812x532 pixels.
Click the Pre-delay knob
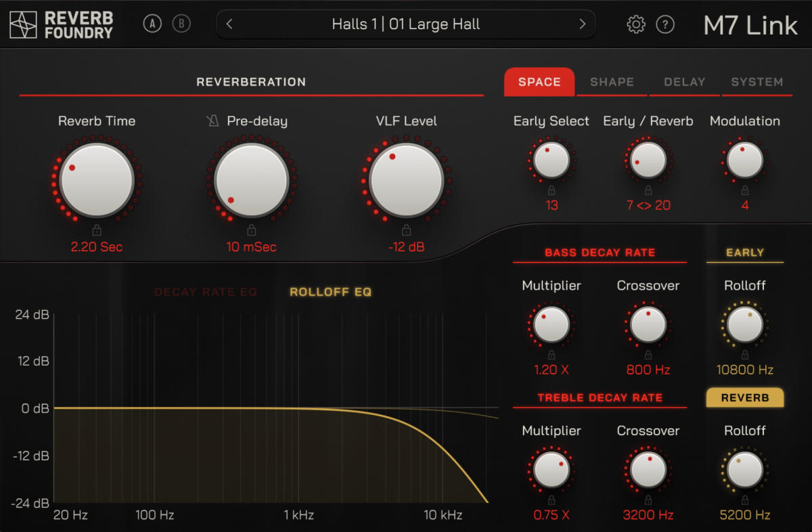pyautogui.click(x=251, y=179)
